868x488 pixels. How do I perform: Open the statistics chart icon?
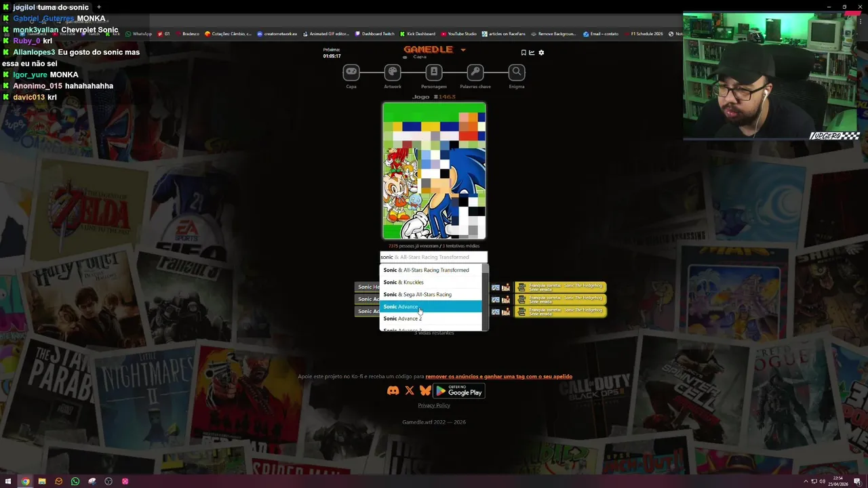(x=532, y=52)
